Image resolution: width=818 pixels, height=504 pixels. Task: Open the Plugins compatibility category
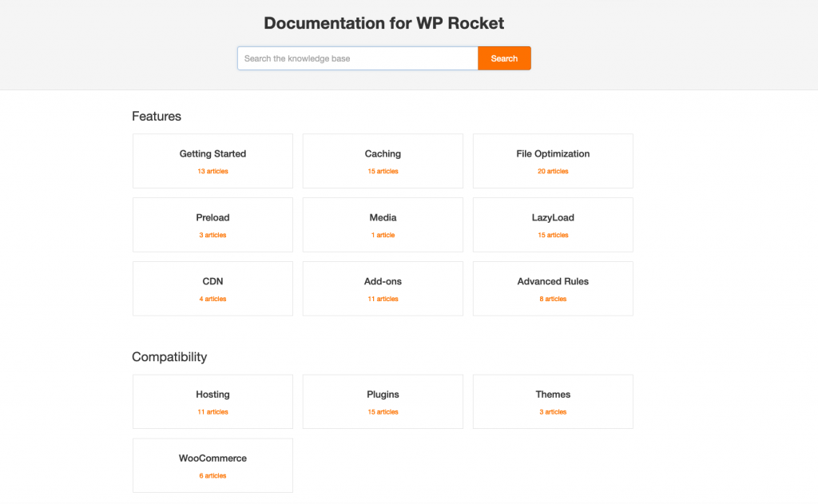[383, 394]
